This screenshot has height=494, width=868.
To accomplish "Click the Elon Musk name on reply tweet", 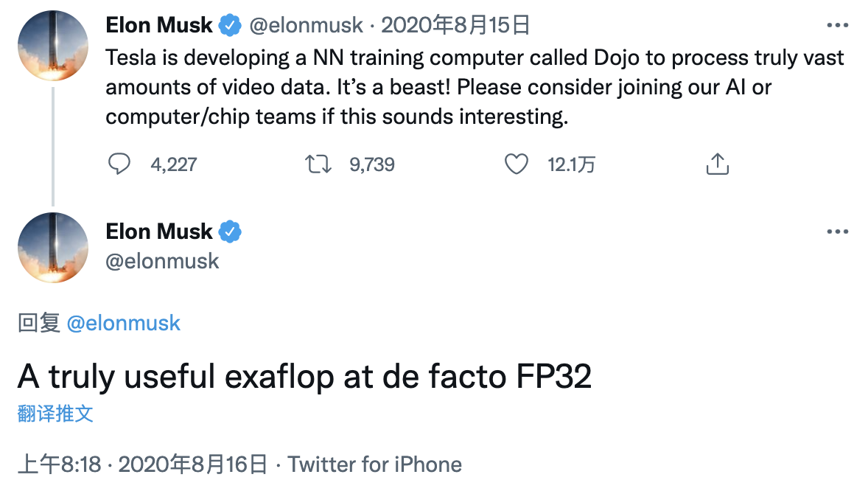I will pyautogui.click(x=159, y=232).
